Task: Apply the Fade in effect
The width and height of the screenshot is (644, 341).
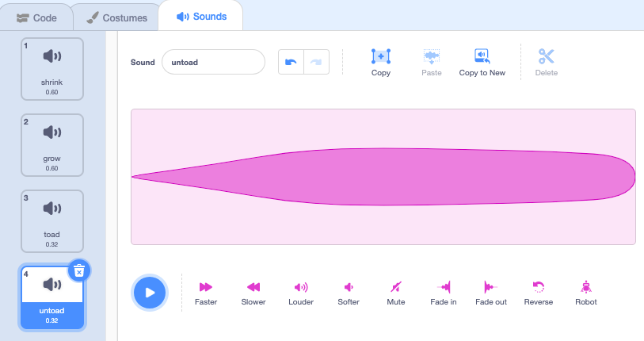Action: tap(444, 293)
